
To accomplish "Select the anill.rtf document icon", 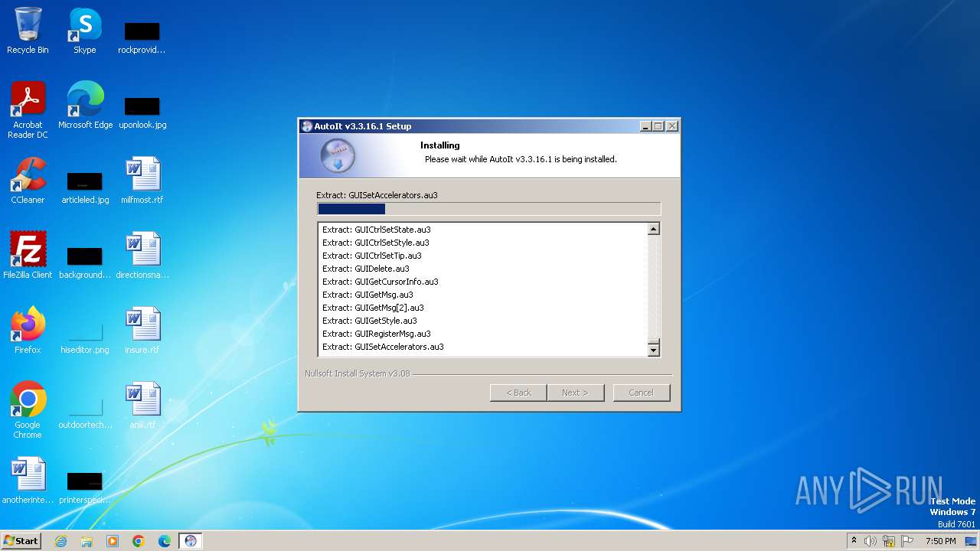I will (142, 406).
